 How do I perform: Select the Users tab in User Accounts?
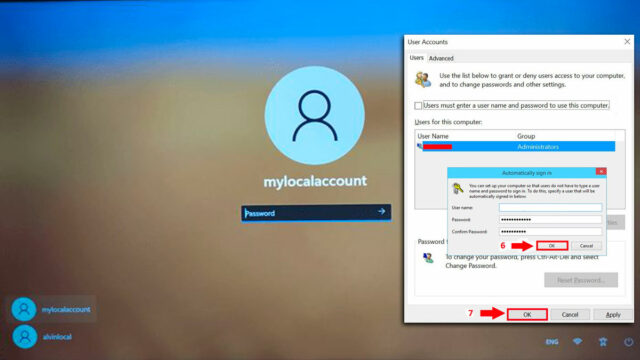(416, 58)
